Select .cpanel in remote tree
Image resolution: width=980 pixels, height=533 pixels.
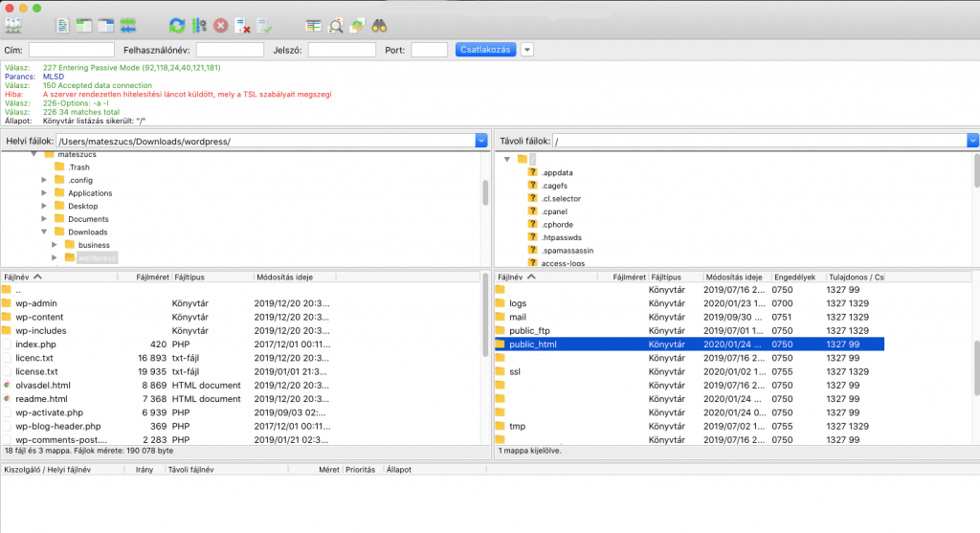(x=554, y=211)
